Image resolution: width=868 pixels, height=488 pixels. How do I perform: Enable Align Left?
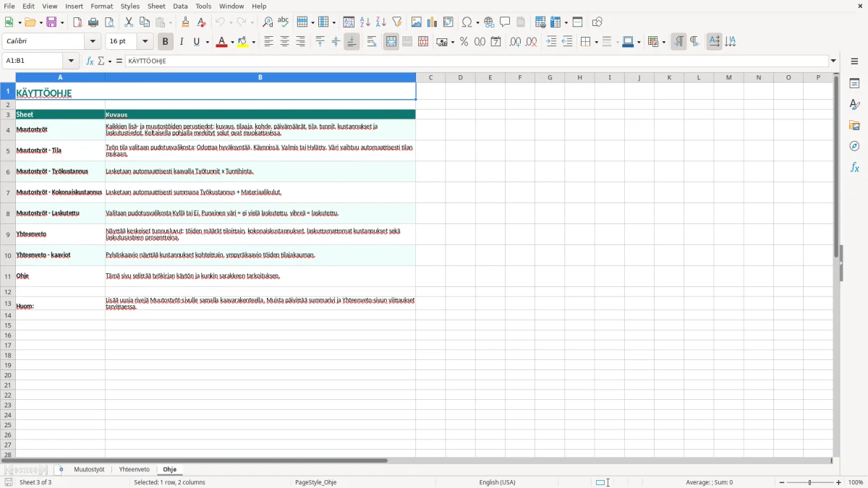tap(268, 42)
